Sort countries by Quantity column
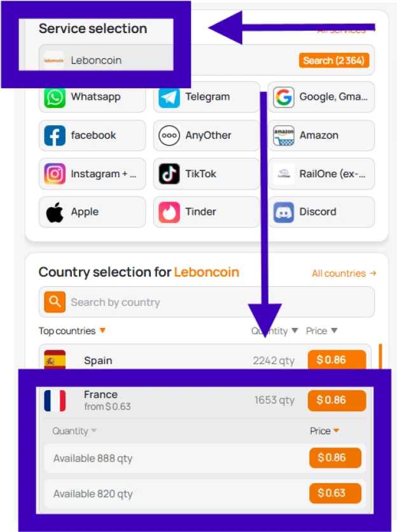The width and height of the screenshot is (397, 532). (x=275, y=331)
